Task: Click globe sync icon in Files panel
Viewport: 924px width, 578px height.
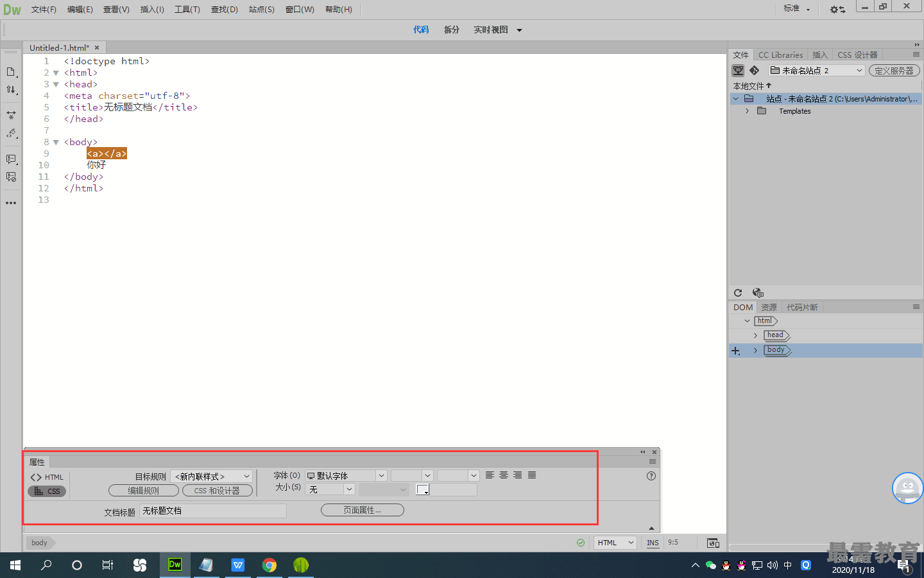Action: (758, 293)
